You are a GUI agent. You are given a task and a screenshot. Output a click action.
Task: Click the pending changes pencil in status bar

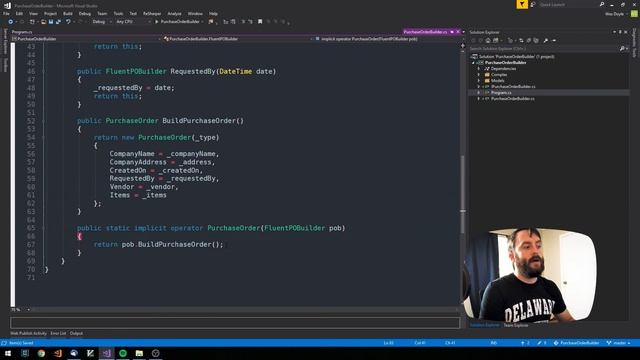(542, 343)
